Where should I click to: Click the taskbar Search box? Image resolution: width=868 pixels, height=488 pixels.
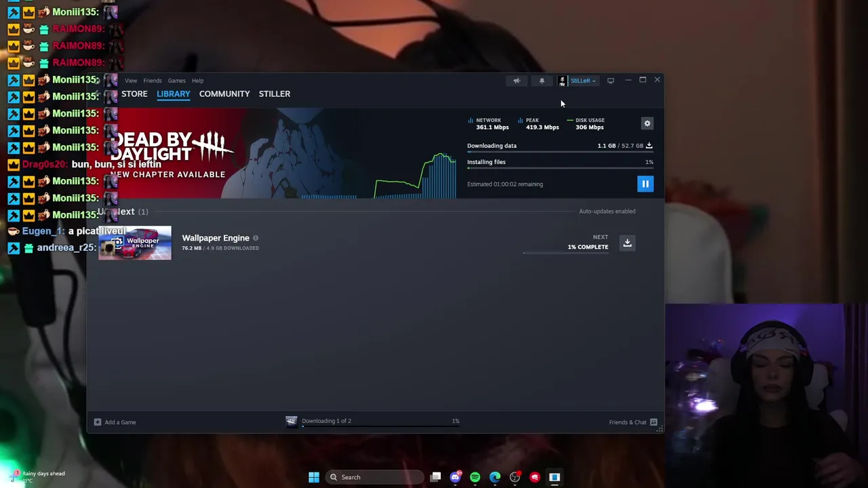(375, 477)
